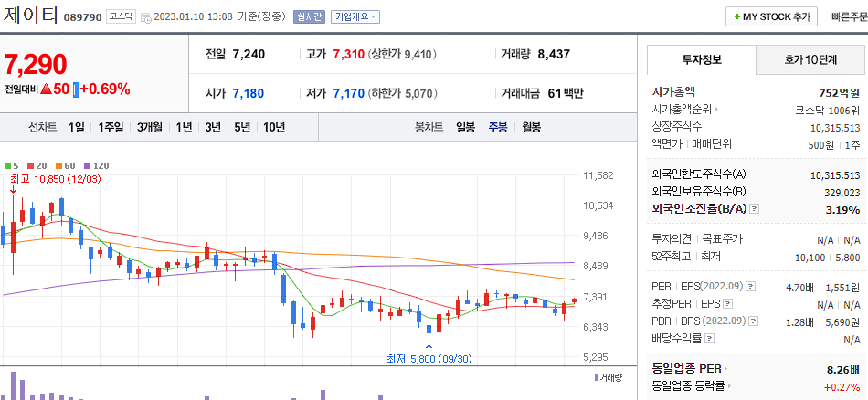This screenshot has width=868, height=400.
Task: Switch to the 투자정보 tab
Action: click(x=702, y=59)
